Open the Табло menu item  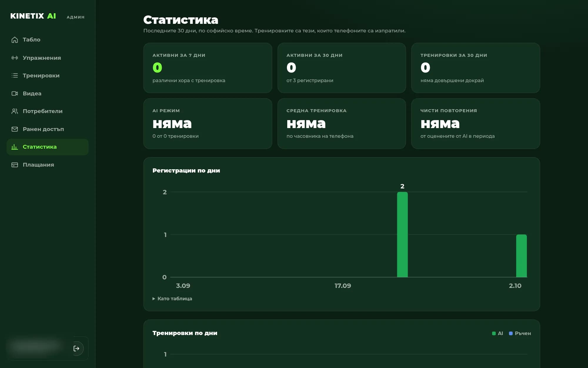47,40
